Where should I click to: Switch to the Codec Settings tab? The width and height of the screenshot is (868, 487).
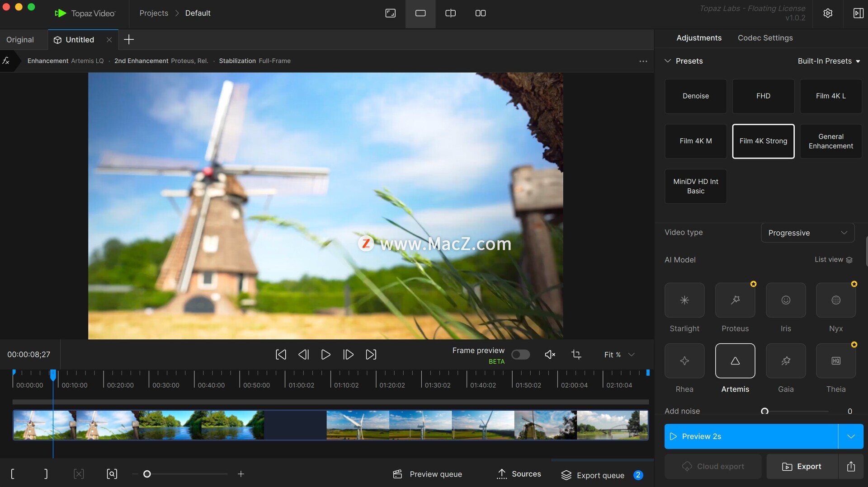pos(765,38)
